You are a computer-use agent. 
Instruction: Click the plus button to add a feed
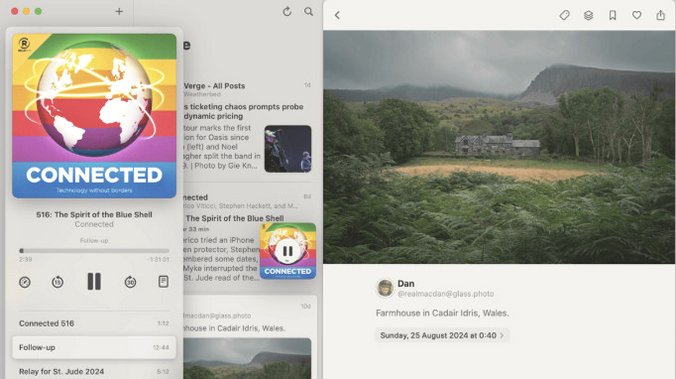click(119, 11)
